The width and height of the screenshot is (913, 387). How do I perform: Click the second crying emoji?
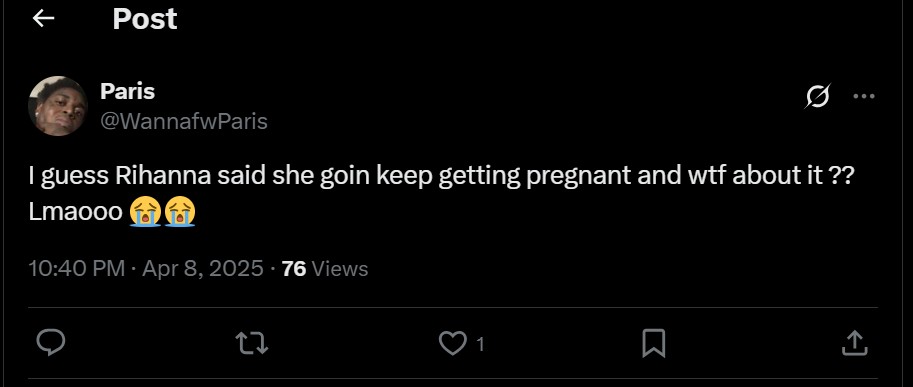coord(180,212)
